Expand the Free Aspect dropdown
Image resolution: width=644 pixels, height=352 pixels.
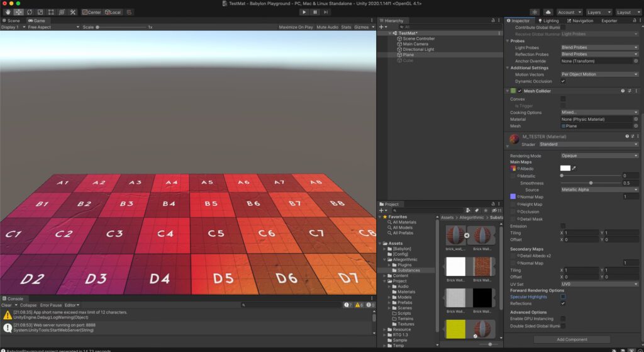[x=53, y=27]
